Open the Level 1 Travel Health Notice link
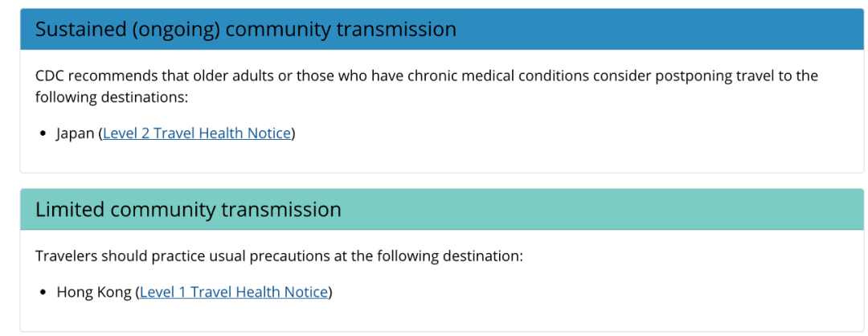Screen dimensions: 868x336 (234, 292)
